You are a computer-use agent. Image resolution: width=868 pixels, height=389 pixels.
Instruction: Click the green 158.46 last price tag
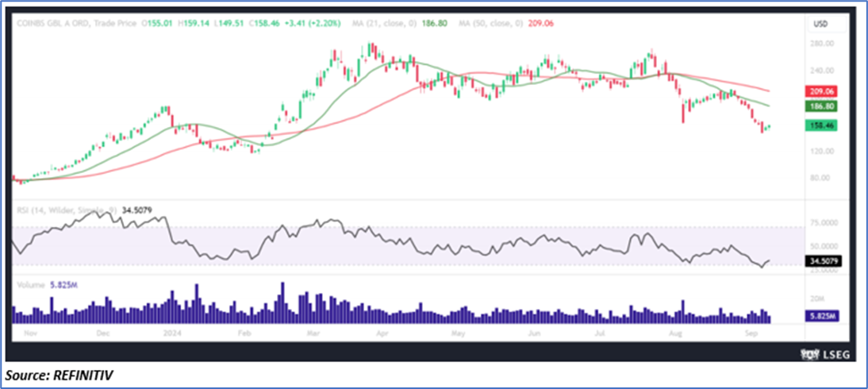[x=822, y=125]
